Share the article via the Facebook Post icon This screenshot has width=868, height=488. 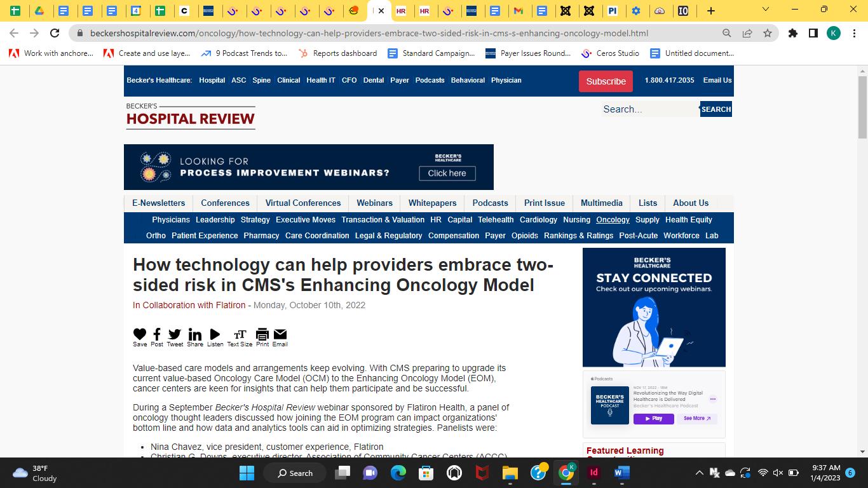click(x=157, y=334)
